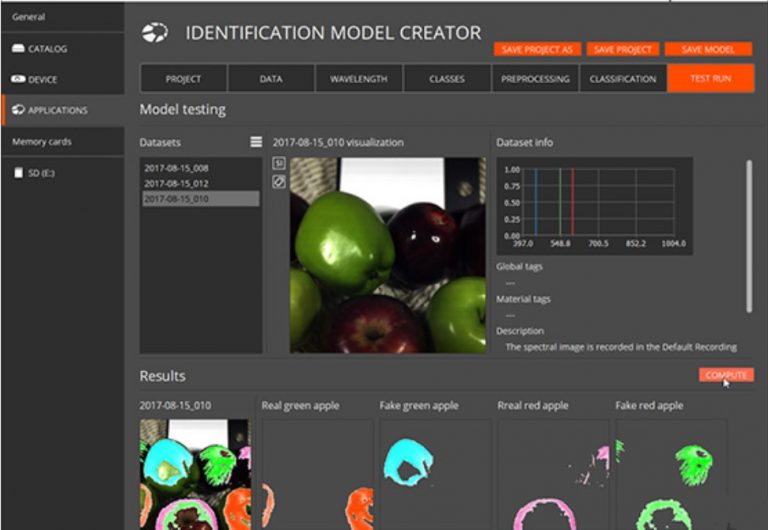
Task: Click the Identification Model Creator logo icon
Action: coord(155,33)
